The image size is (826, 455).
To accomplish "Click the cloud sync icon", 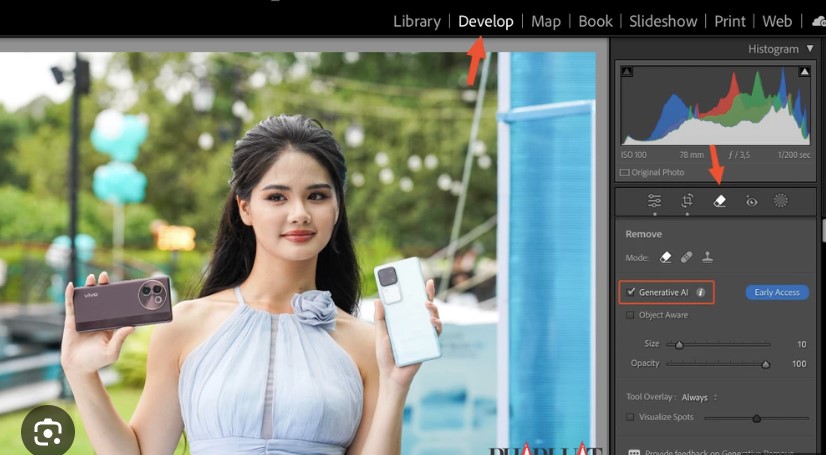I will [x=819, y=22].
